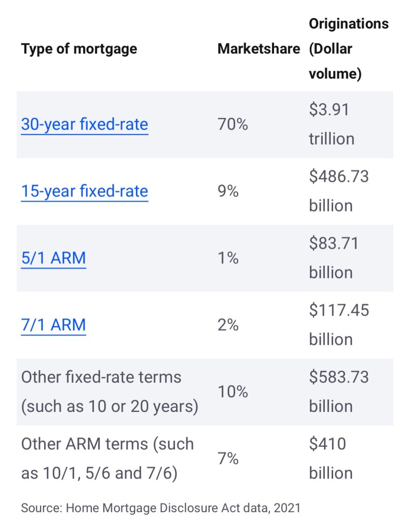Click the Home Mortgage Disclosure Act source text
The height and width of the screenshot is (532, 410).
pos(160,508)
